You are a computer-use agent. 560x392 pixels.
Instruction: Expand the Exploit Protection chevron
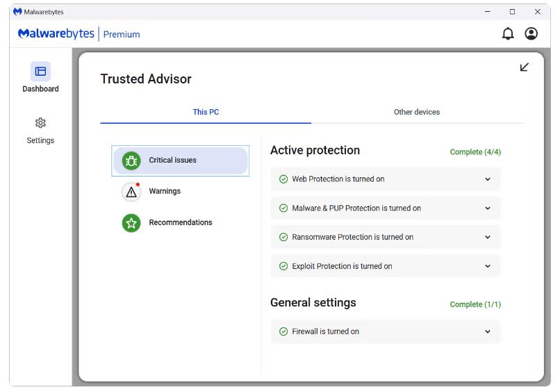(x=487, y=266)
